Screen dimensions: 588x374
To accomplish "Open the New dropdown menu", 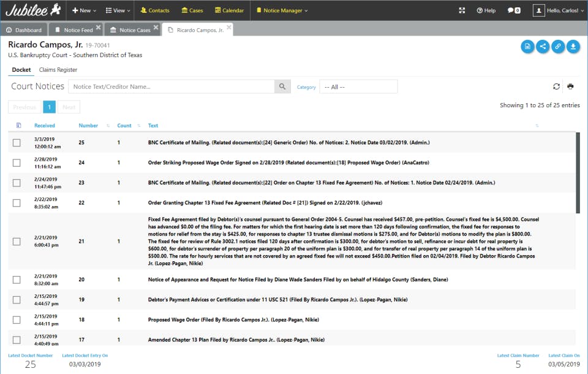I will (x=84, y=10).
